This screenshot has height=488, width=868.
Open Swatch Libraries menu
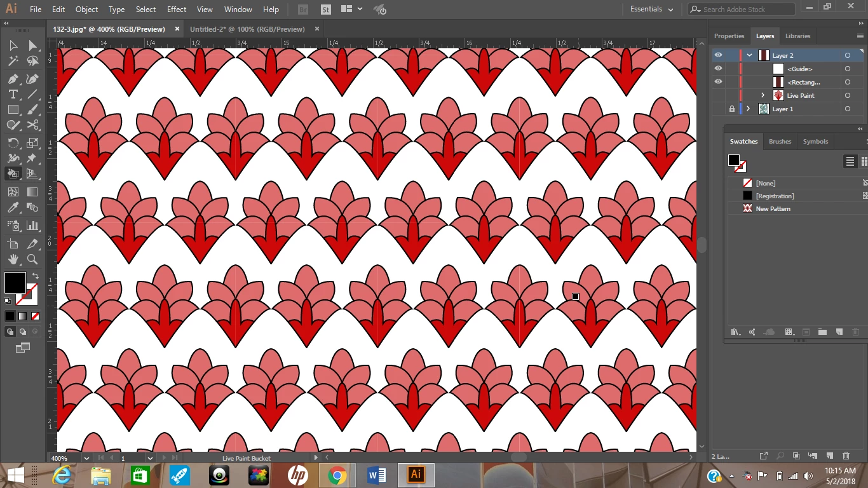pyautogui.click(x=736, y=332)
